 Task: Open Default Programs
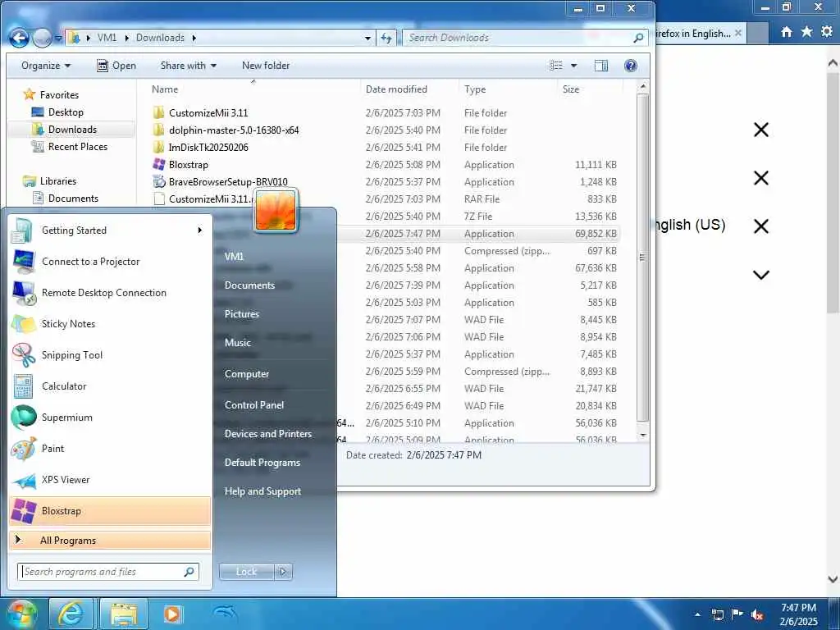point(262,463)
